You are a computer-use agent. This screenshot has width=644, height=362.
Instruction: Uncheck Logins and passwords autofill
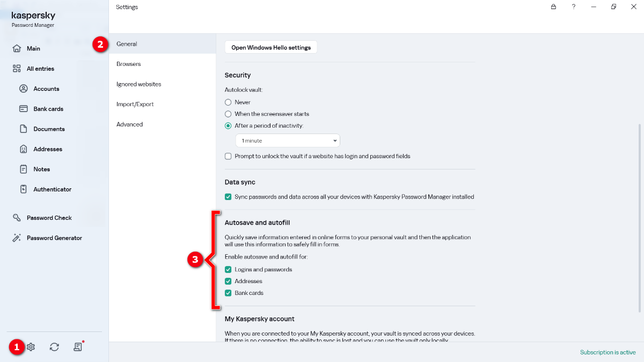click(x=228, y=269)
